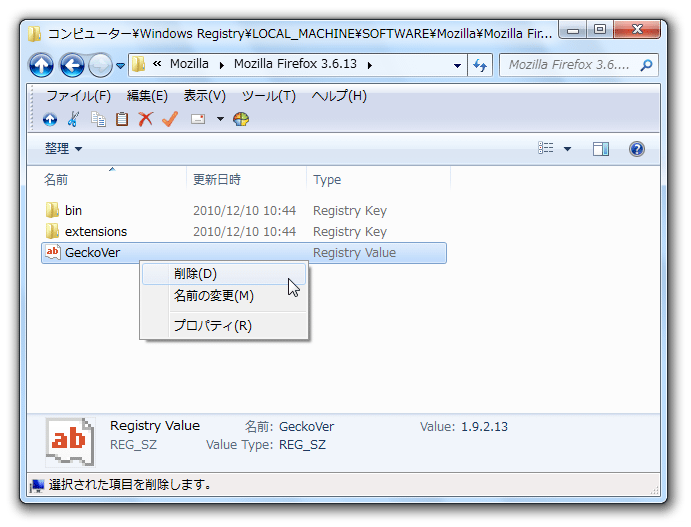Click the Paste clipboard toolbar icon
691x527 pixels.
point(122,119)
